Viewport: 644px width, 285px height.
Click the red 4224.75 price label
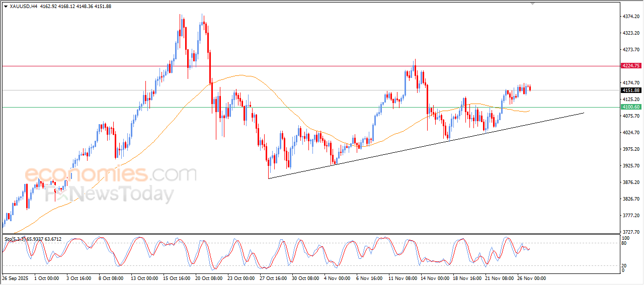point(630,66)
